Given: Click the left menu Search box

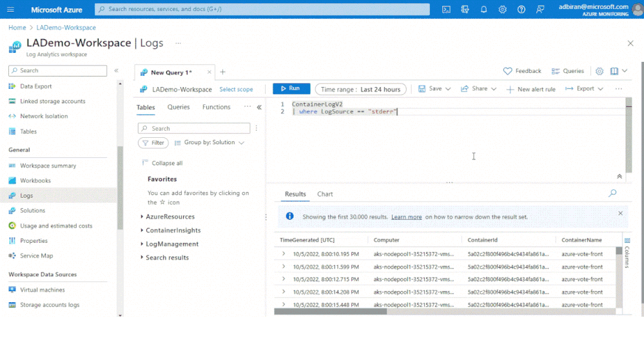Looking at the screenshot, I should (x=57, y=71).
